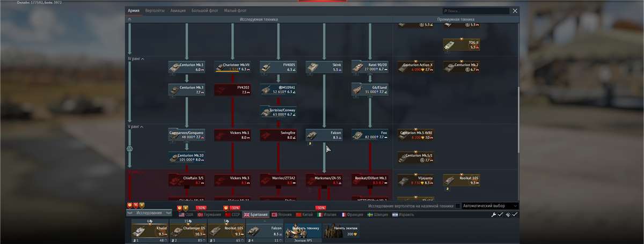644x244 pixels.
Task: Click Нанять экипаж for 200
Action: pyautogui.click(x=341, y=231)
